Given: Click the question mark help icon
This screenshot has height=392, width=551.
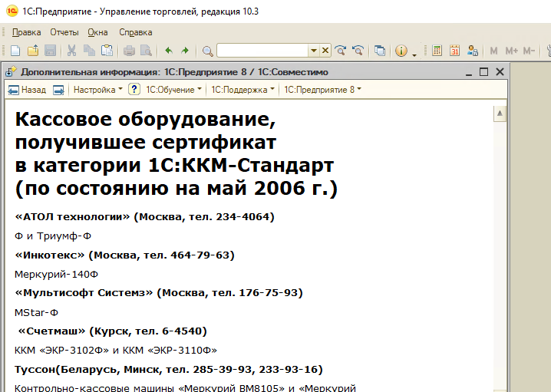Looking at the screenshot, I should (x=134, y=89).
